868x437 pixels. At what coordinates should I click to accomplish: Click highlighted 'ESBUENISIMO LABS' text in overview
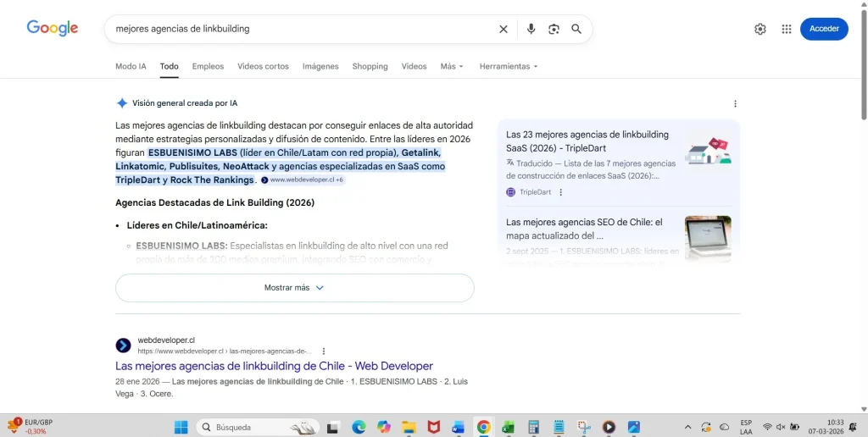192,152
